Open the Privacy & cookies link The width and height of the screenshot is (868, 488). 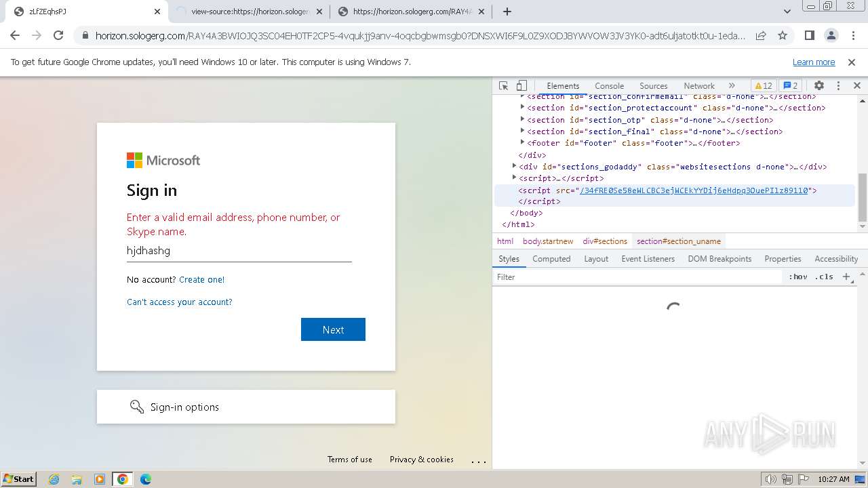point(421,459)
